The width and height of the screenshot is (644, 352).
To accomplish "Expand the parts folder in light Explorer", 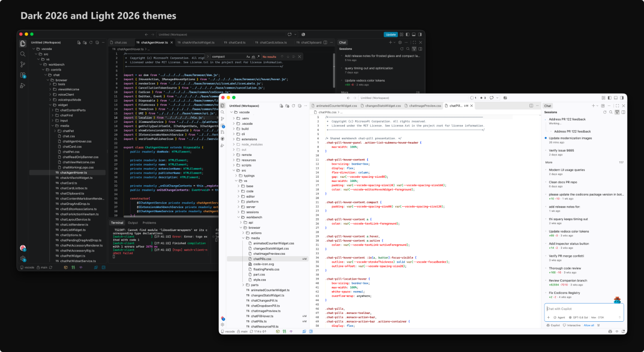I will [244, 285].
